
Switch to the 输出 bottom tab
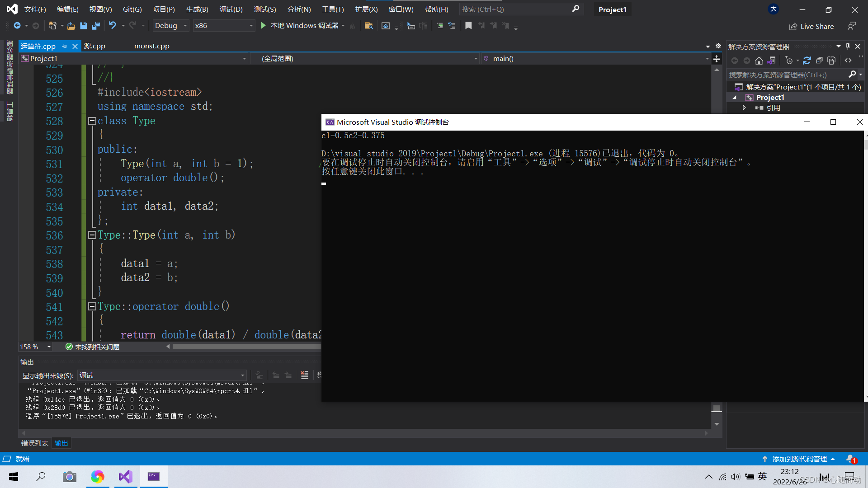(61, 443)
